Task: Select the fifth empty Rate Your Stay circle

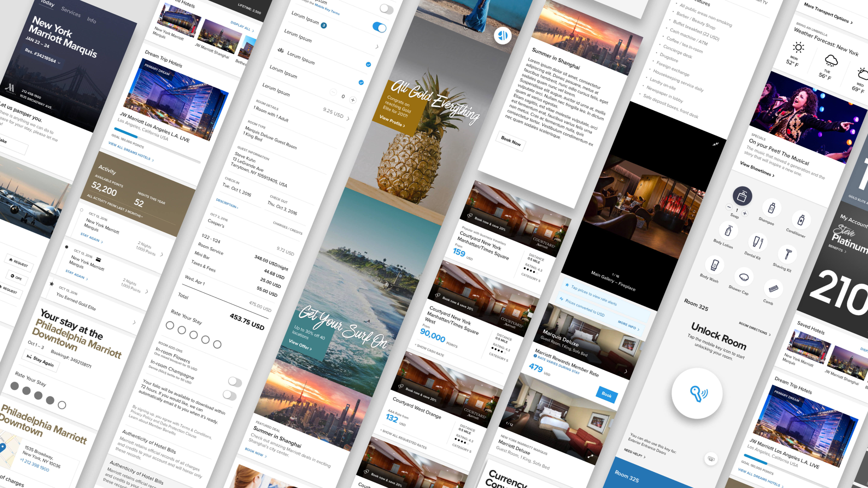Action: pyautogui.click(x=217, y=344)
